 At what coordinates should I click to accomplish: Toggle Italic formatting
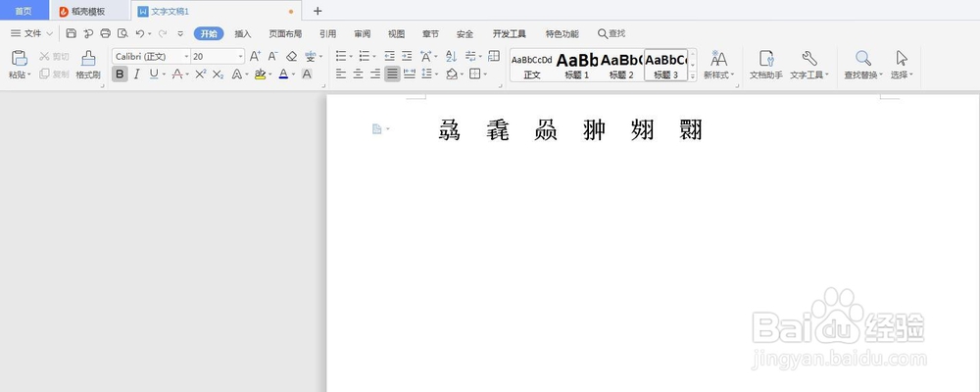pos(137,73)
